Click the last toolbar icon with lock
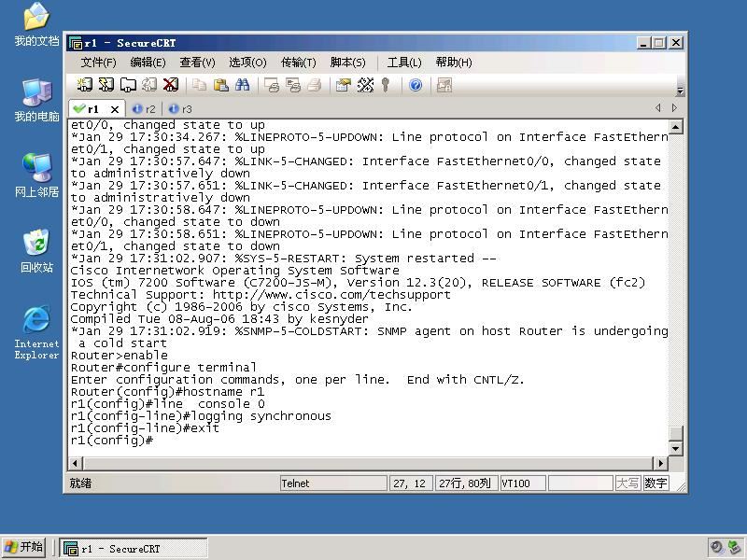Viewport: 747px width, 560px height. (x=444, y=85)
